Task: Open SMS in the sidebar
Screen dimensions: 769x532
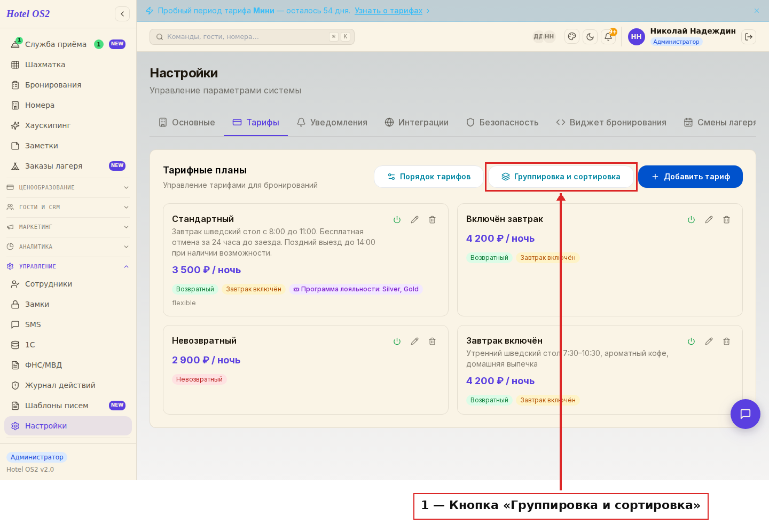Action: (68, 324)
